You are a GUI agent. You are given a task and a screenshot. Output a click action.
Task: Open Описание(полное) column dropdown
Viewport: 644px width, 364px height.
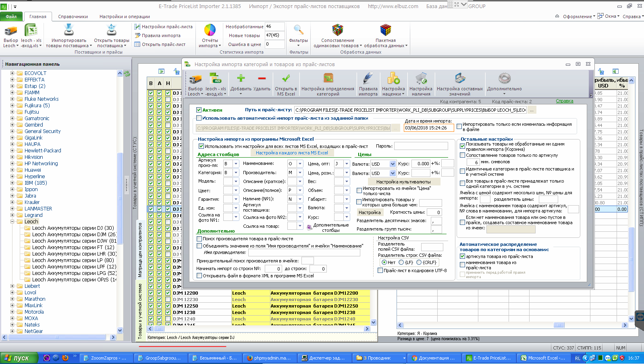point(300,190)
